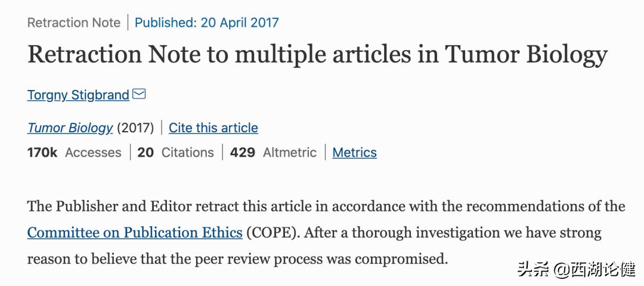Click the (COPE) abbreviation in the paragraph

(x=271, y=232)
